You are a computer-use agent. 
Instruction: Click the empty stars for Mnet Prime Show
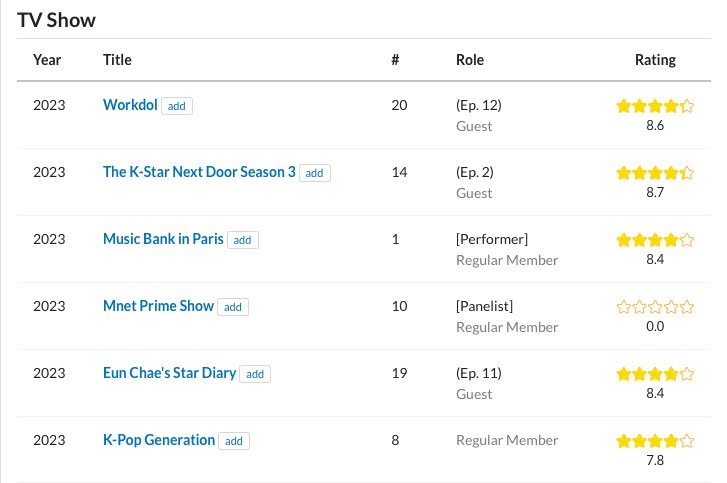[x=655, y=307]
